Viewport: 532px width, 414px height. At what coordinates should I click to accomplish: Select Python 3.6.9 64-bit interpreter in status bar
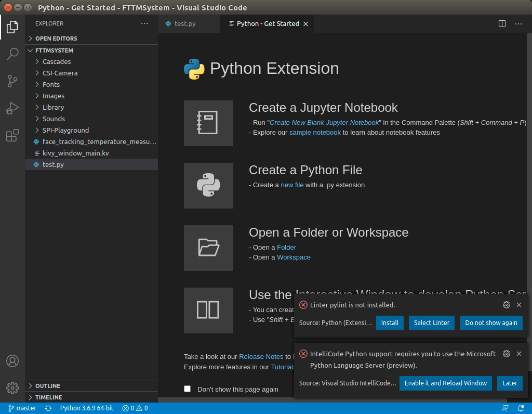coord(87,408)
